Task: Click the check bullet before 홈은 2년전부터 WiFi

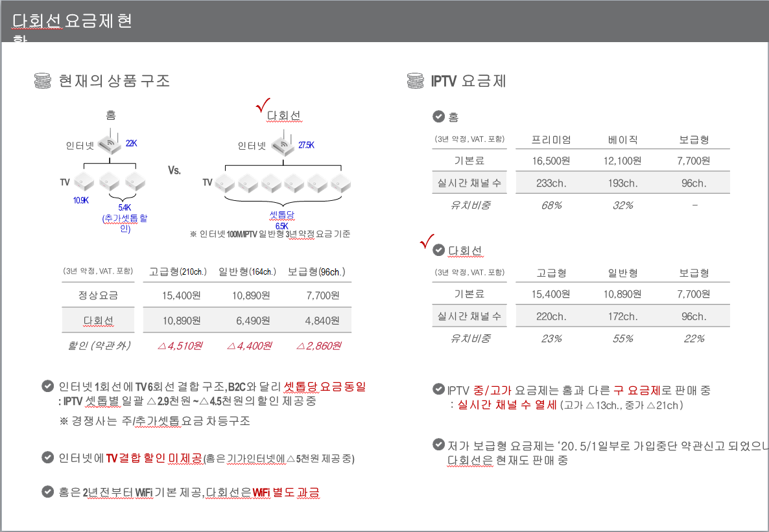Action: pos(47,492)
